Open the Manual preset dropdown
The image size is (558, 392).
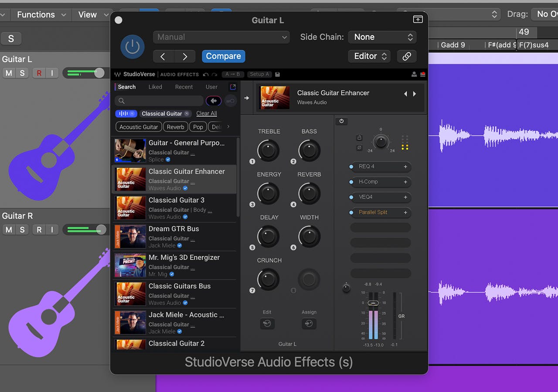221,37
